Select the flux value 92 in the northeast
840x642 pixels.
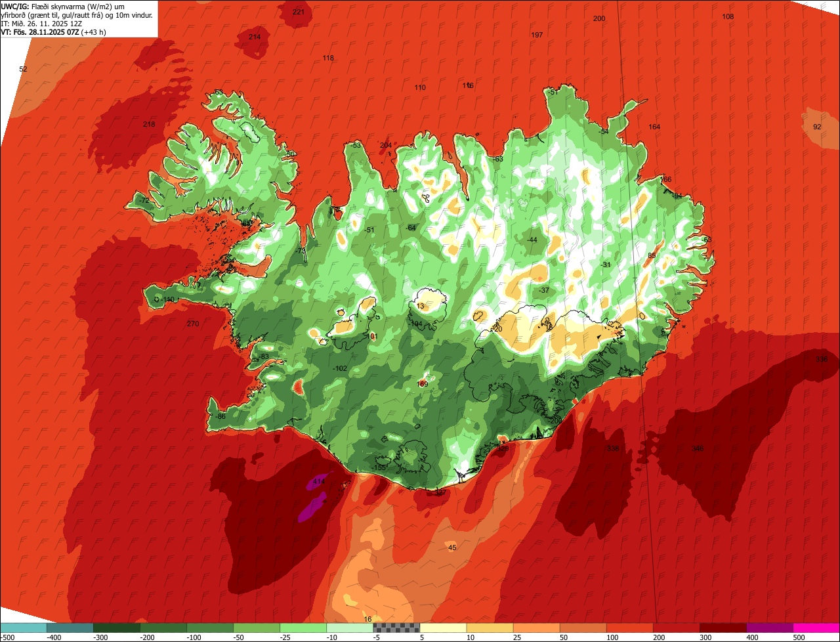817,127
